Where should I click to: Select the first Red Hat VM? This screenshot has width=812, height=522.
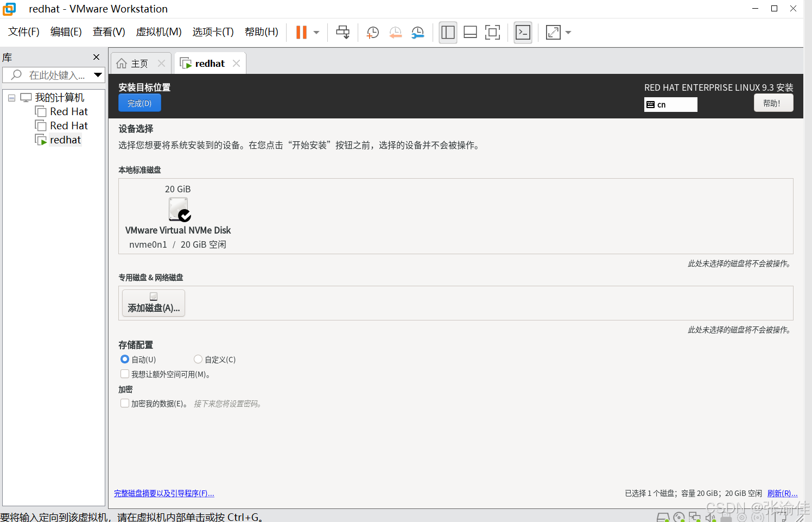pos(68,112)
